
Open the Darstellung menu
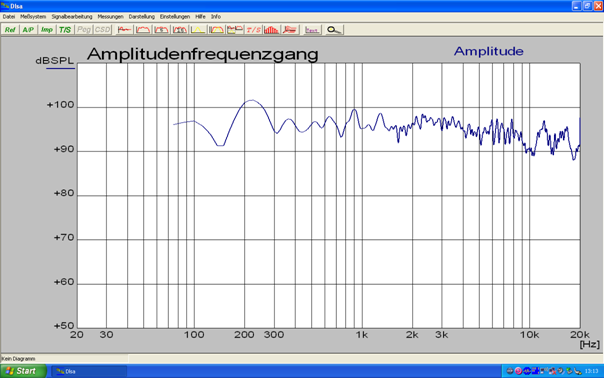[x=142, y=17]
